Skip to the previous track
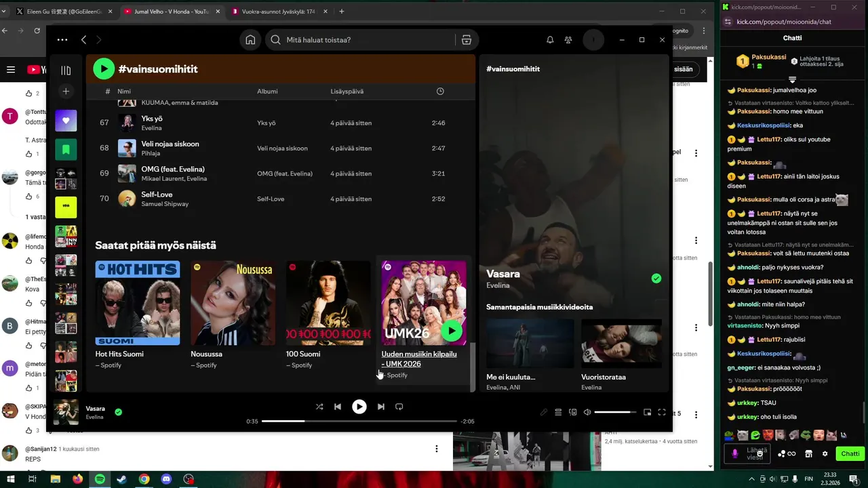This screenshot has width=868, height=488. 338,407
